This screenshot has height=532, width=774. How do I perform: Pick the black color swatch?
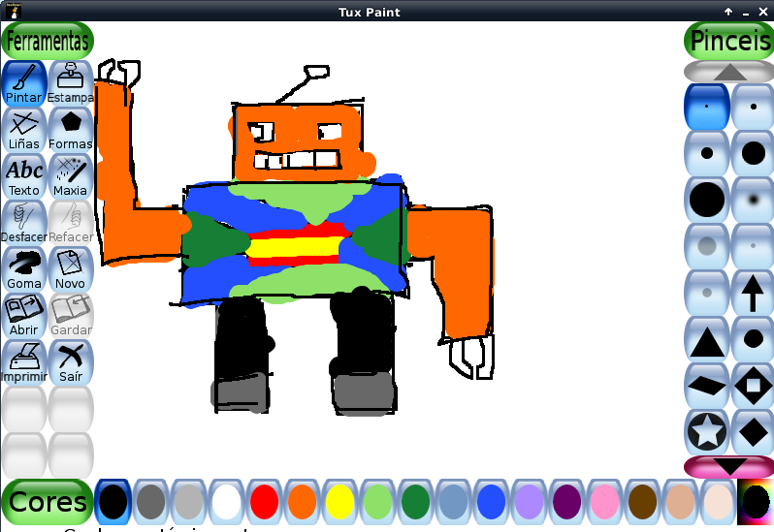(113, 502)
